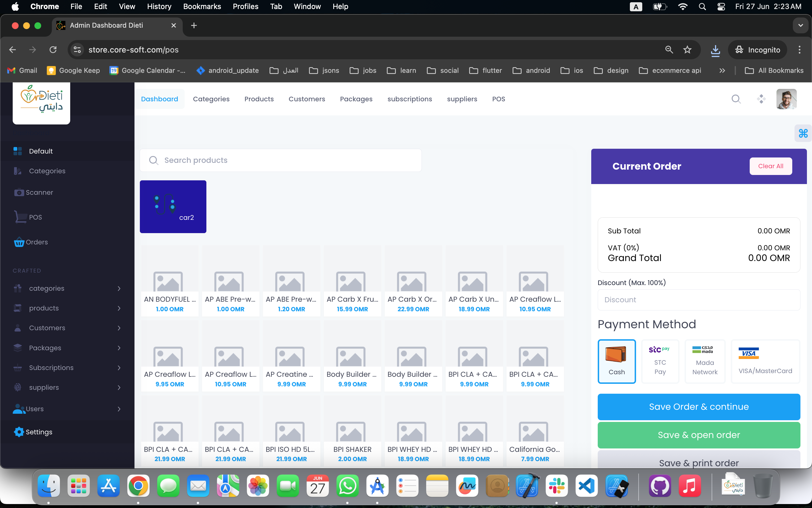Viewport: 812px width, 508px height.
Task: Expand the Users sidebar menu
Action: coord(67,409)
